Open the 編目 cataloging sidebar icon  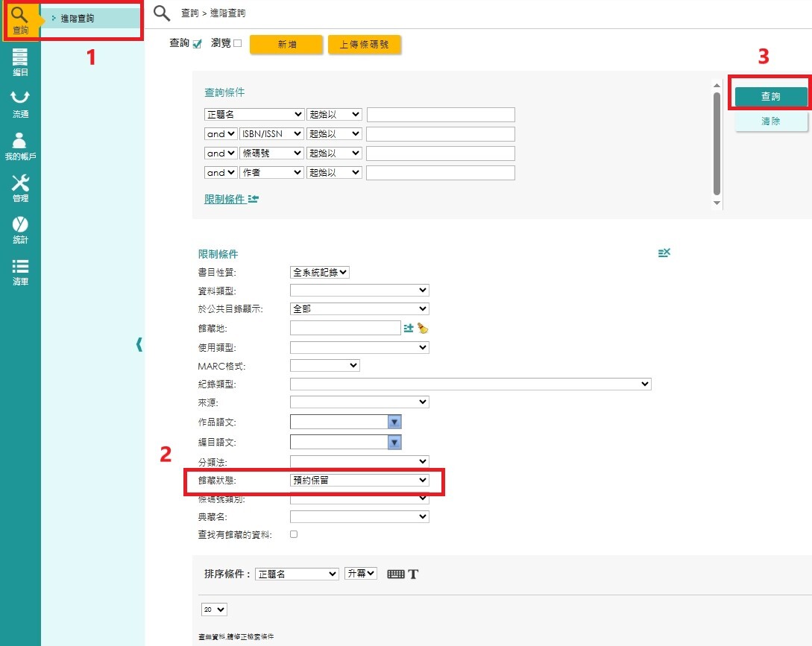[x=20, y=62]
